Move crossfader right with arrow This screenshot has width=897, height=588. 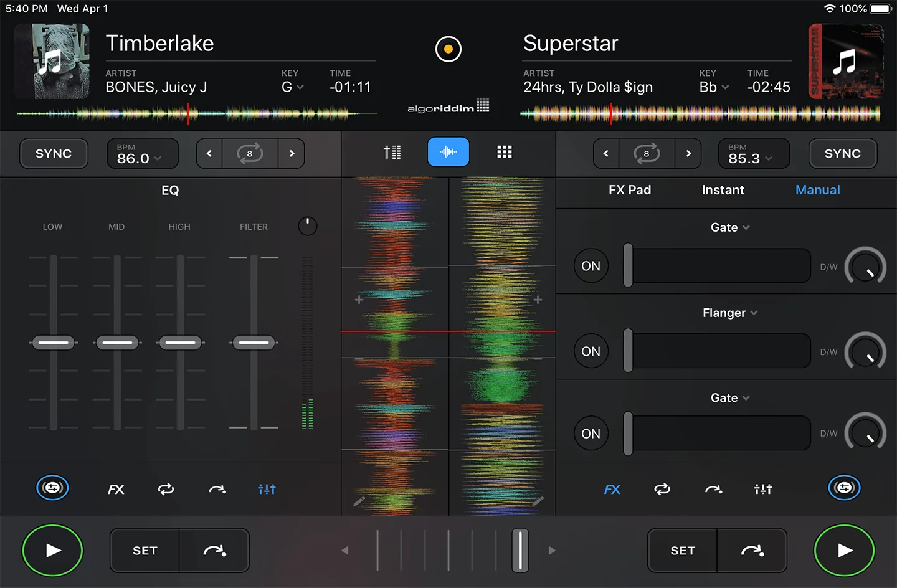tap(551, 551)
